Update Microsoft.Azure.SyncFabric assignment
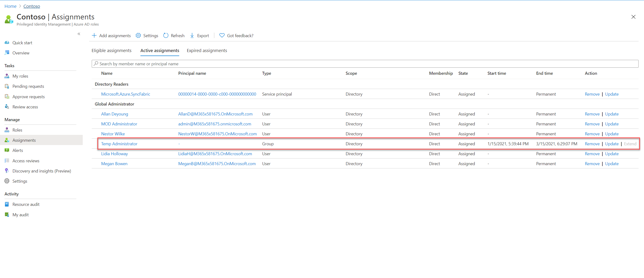 pyautogui.click(x=612, y=94)
